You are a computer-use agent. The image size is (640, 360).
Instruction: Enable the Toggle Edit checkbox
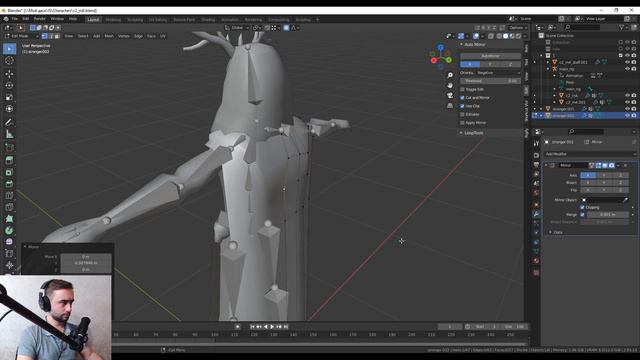[462, 89]
